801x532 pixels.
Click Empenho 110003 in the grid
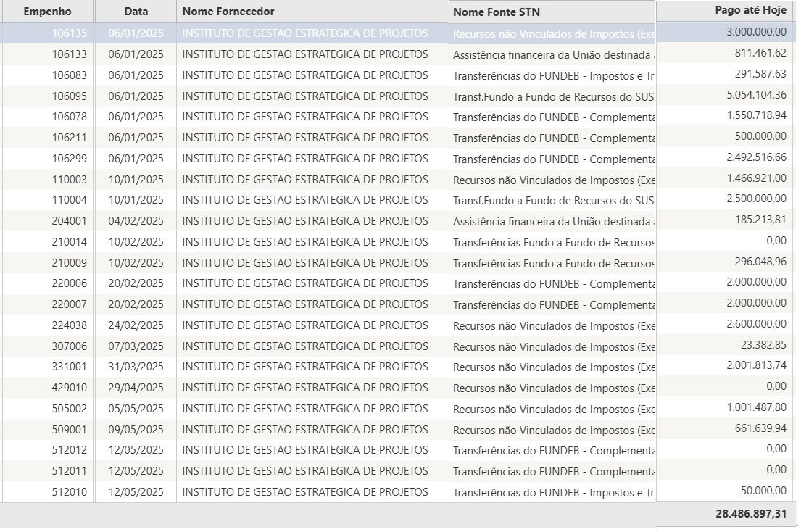[69, 180]
